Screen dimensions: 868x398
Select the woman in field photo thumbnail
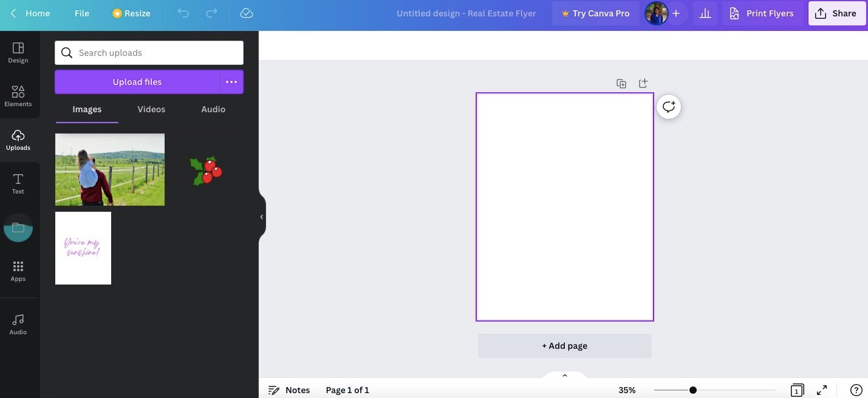click(x=110, y=169)
